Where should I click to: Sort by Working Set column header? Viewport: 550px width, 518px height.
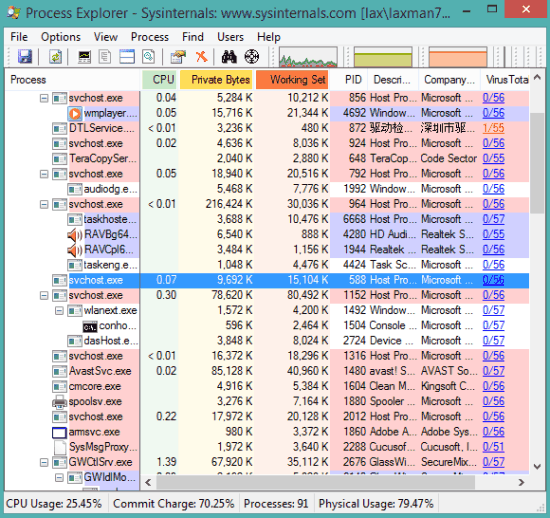click(293, 80)
